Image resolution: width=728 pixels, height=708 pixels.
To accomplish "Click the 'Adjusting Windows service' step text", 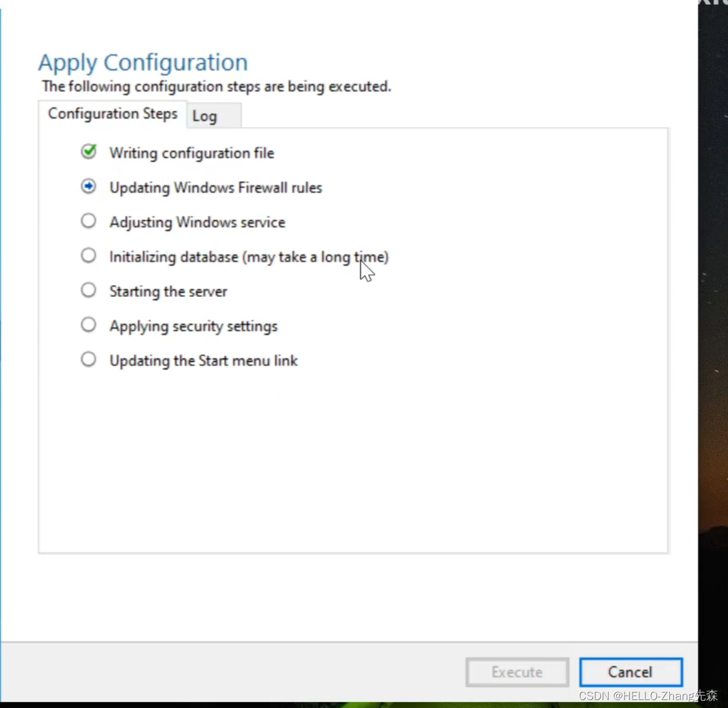I will [x=197, y=222].
